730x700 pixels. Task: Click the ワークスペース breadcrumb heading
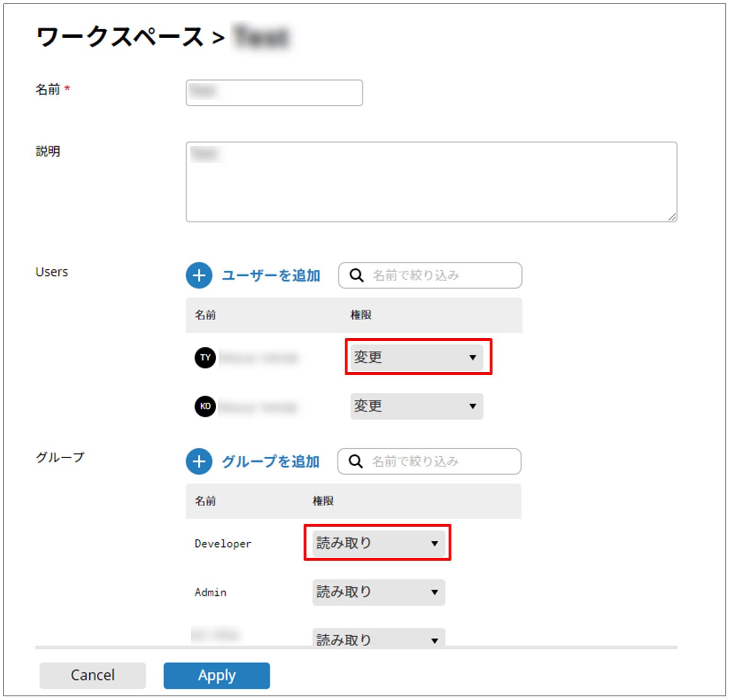point(120,37)
